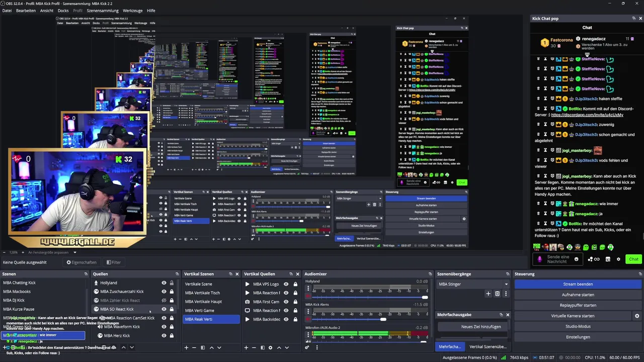Viewport: 644px width, 362px height.
Task: Toggle lock on MBA First Cam vertical source
Action: pyautogui.click(x=295, y=302)
